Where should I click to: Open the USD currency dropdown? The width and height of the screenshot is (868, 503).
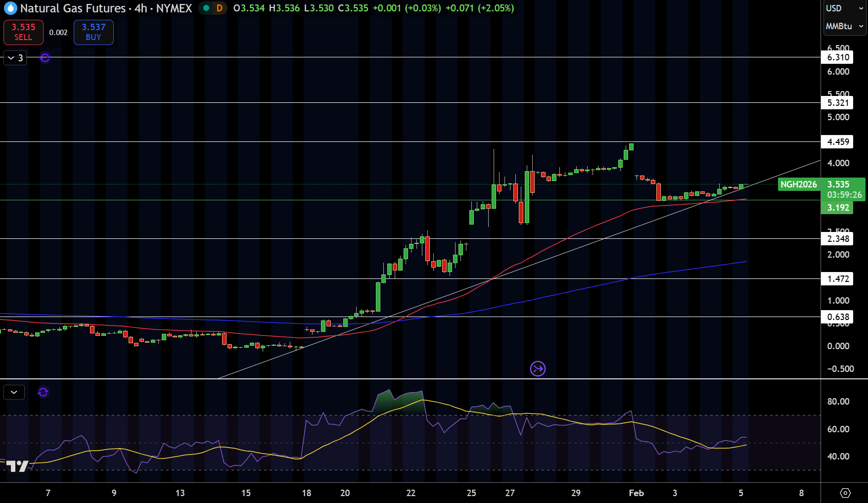click(x=844, y=8)
